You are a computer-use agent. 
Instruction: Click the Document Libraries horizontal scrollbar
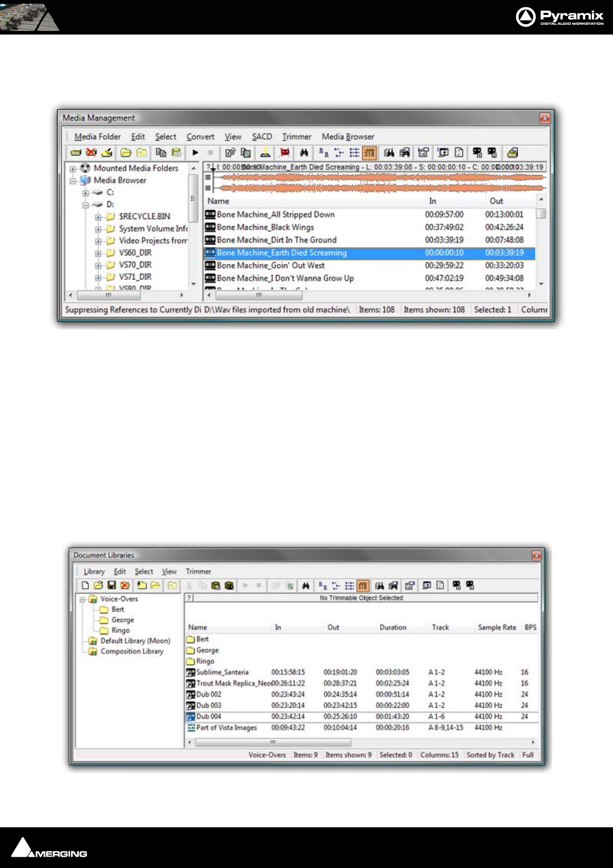click(x=274, y=742)
